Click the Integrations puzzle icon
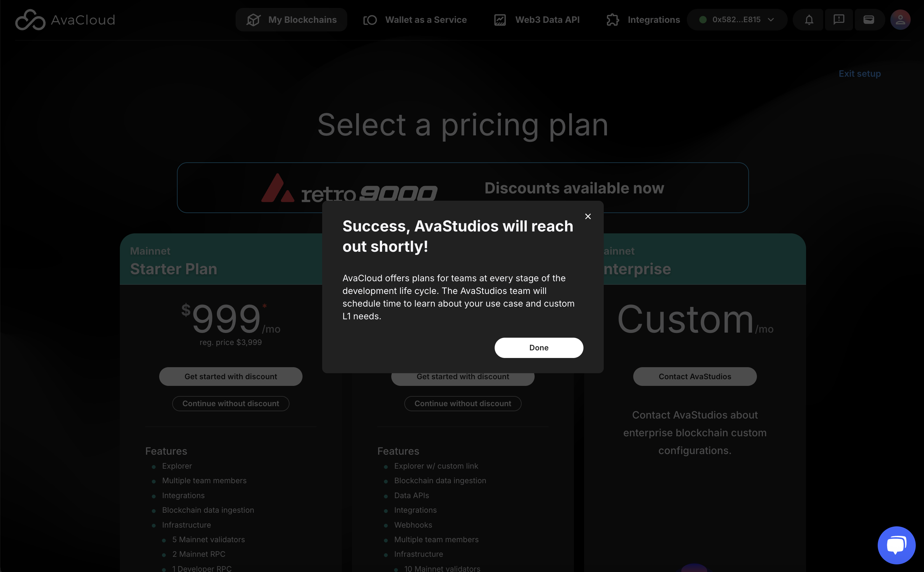Screen dimensions: 924x572 point(613,20)
